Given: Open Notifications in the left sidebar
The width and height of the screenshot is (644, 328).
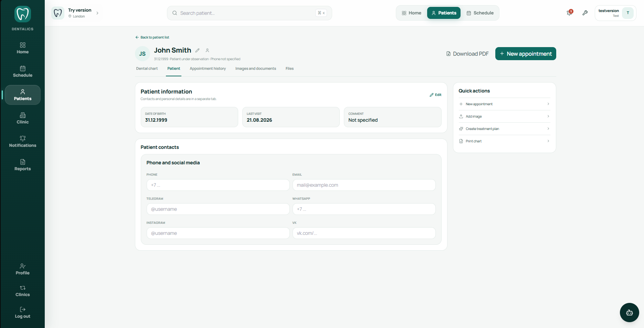Looking at the screenshot, I should 23,142.
